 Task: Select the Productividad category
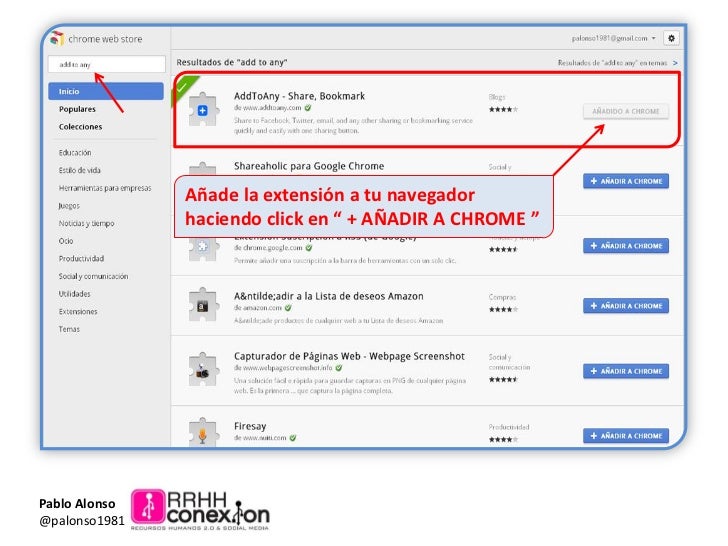click(x=81, y=259)
